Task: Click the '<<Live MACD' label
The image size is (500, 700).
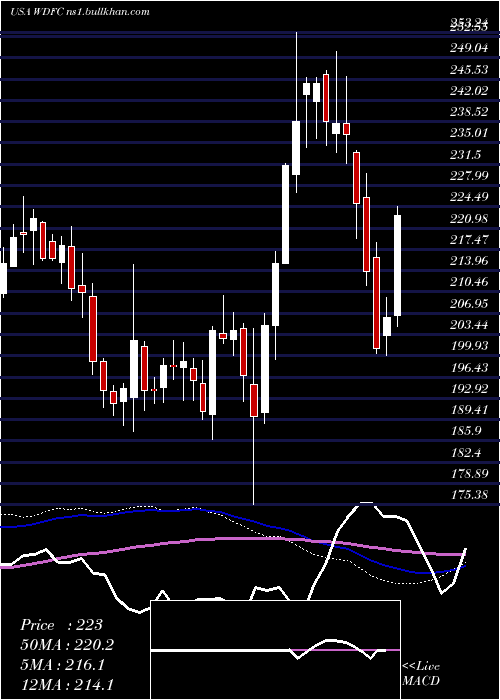Action: pos(421,674)
